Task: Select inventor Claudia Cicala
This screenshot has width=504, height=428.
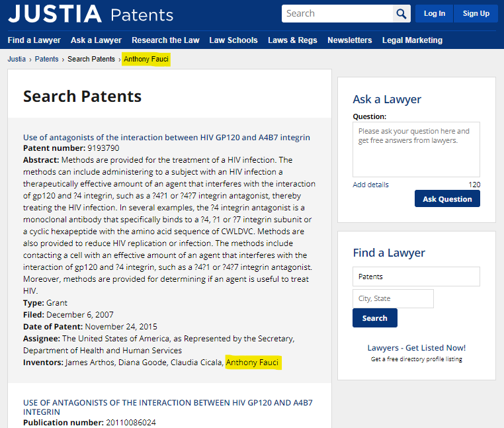Action: (x=196, y=363)
